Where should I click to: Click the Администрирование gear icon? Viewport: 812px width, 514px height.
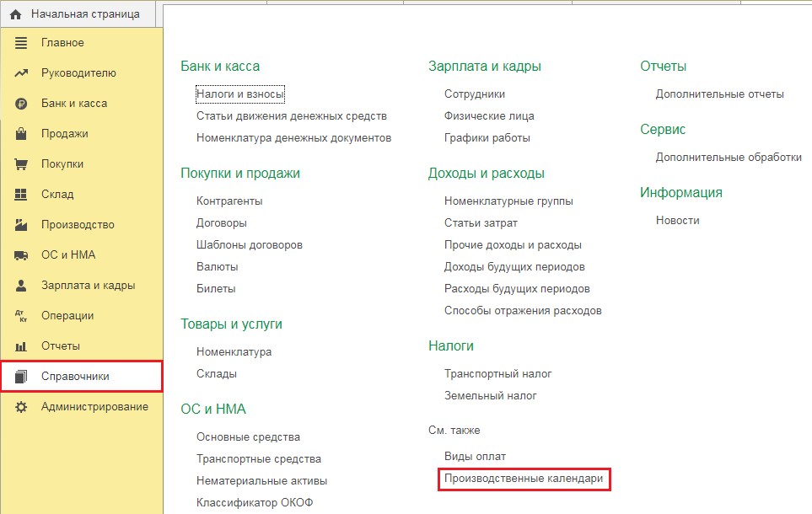click(22, 407)
